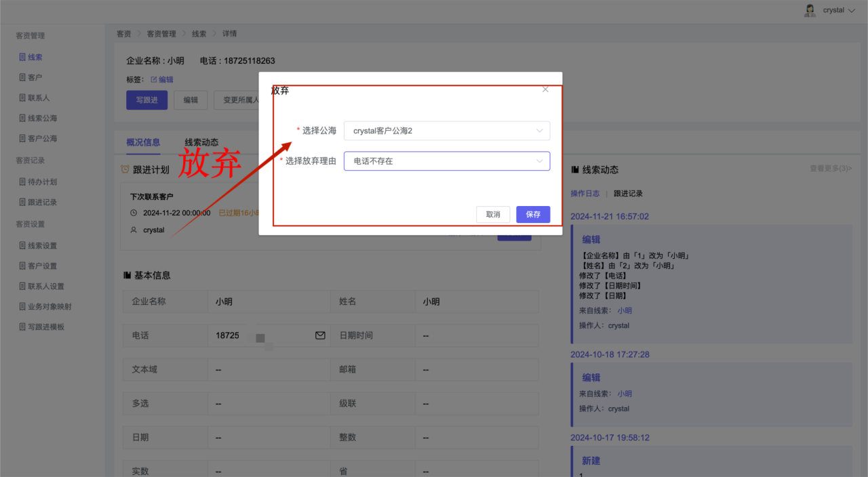868x477 pixels.
Task: Open 查看更多(3) link
Action: (830, 169)
